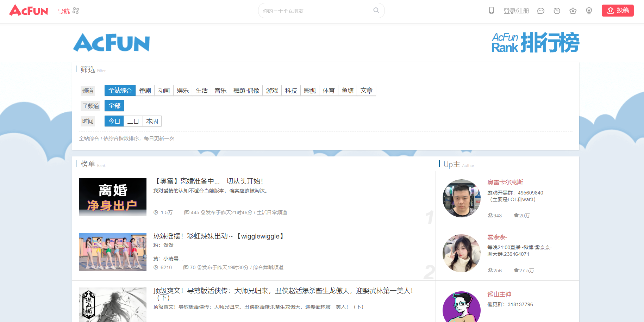Click the search magnifier icon
The image size is (644, 322).
[375, 11]
